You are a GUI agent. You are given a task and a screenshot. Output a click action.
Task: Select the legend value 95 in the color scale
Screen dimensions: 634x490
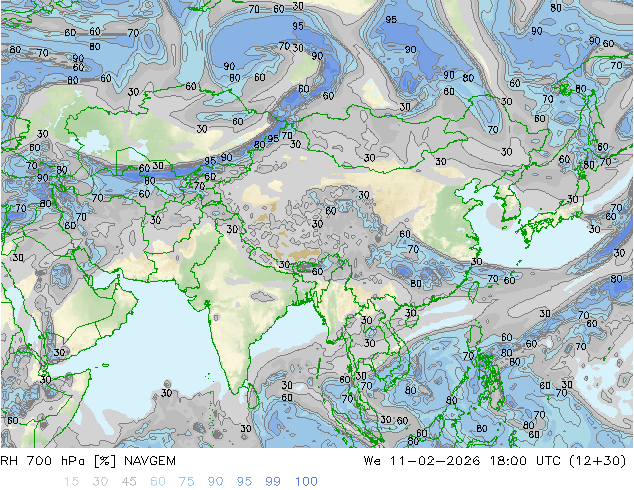(x=244, y=482)
